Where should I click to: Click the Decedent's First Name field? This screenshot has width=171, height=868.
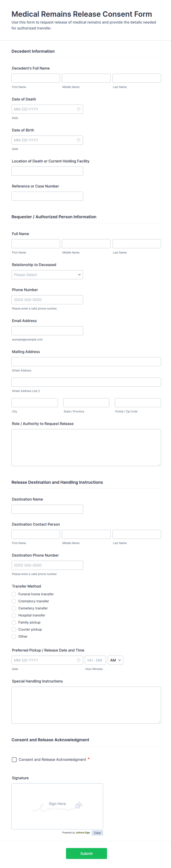35,78
